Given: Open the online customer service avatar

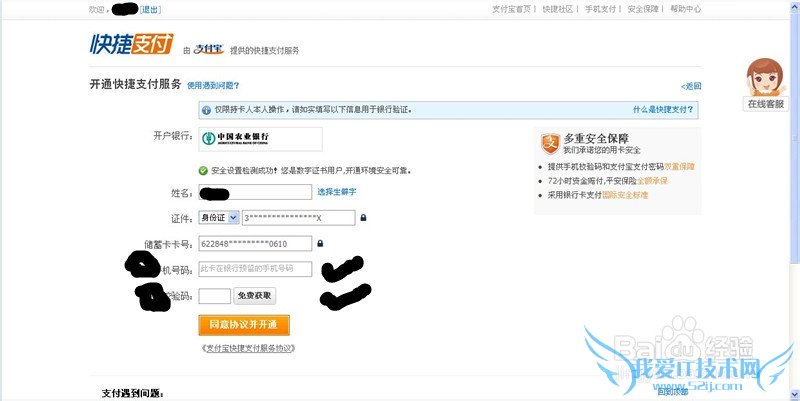Looking at the screenshot, I should coord(764,77).
